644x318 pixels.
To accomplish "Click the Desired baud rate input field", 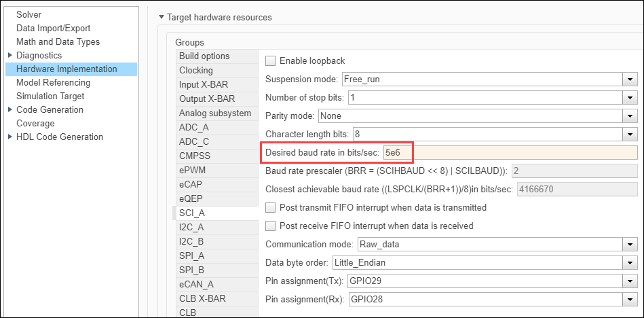I will [x=509, y=153].
